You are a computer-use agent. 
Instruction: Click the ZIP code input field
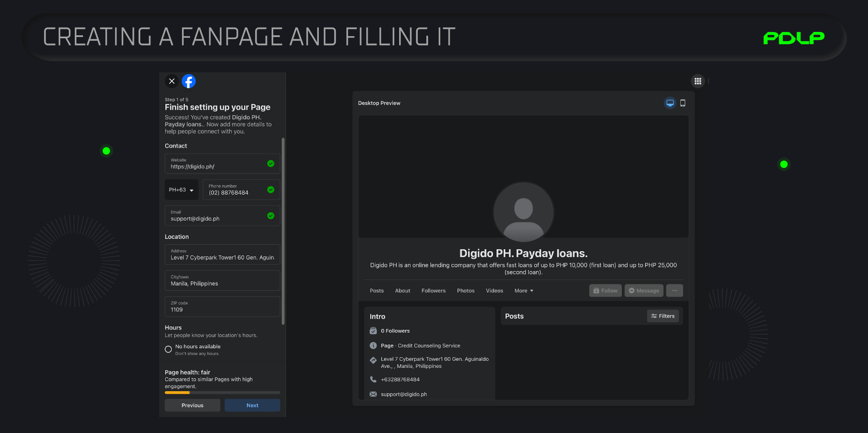[x=222, y=307]
